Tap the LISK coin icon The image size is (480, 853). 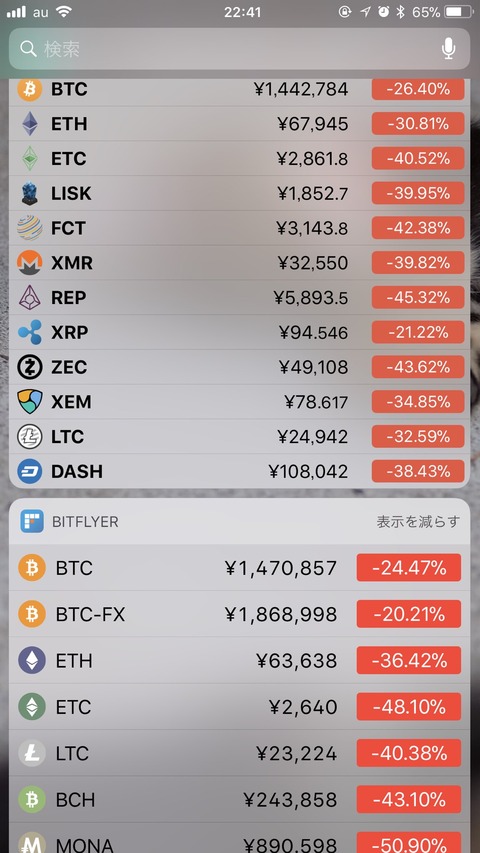(x=30, y=193)
